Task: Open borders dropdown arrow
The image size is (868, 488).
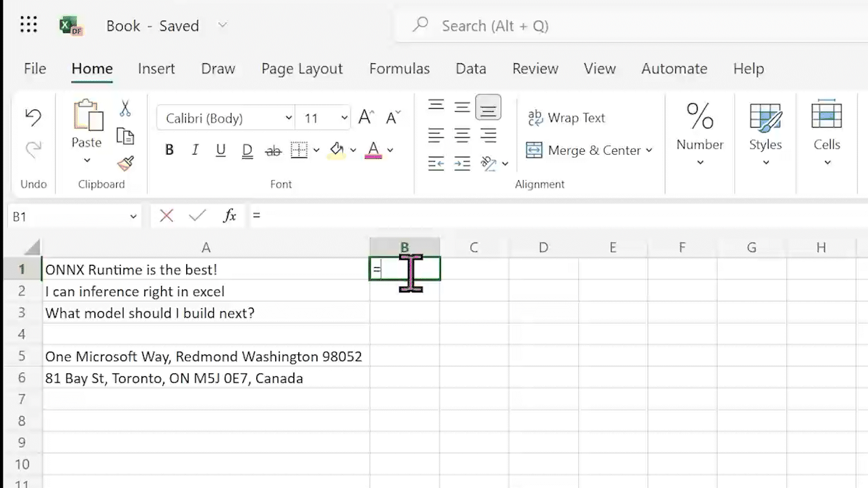Action: click(x=316, y=150)
